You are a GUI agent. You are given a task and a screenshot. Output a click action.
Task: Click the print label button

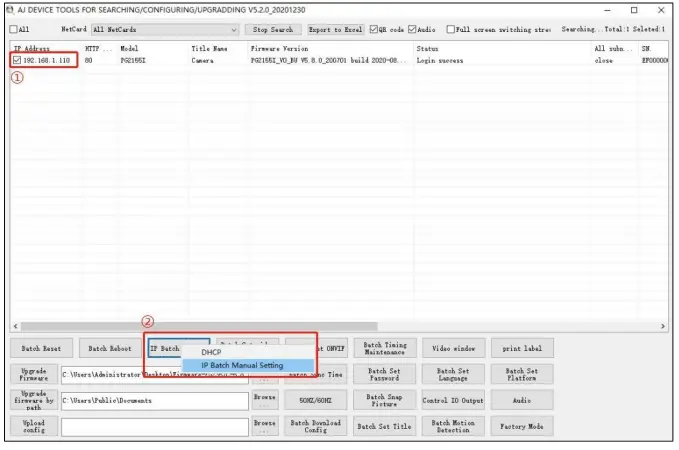tap(522, 348)
